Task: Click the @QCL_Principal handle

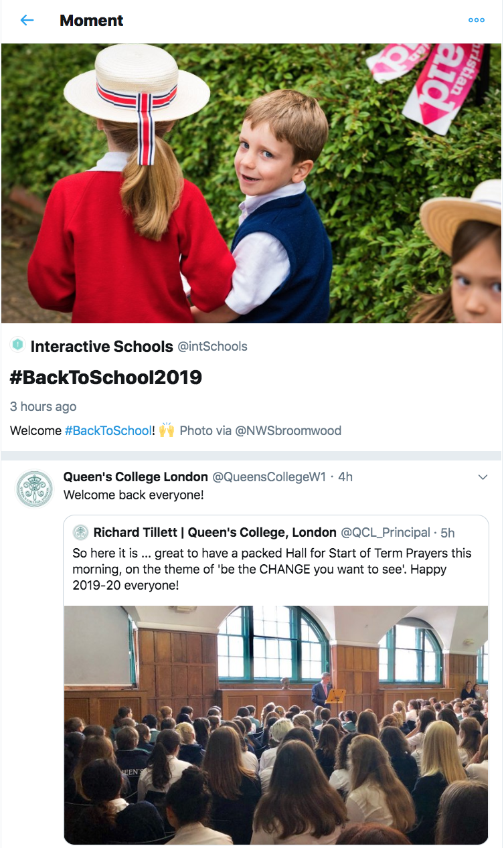Action: point(386,533)
